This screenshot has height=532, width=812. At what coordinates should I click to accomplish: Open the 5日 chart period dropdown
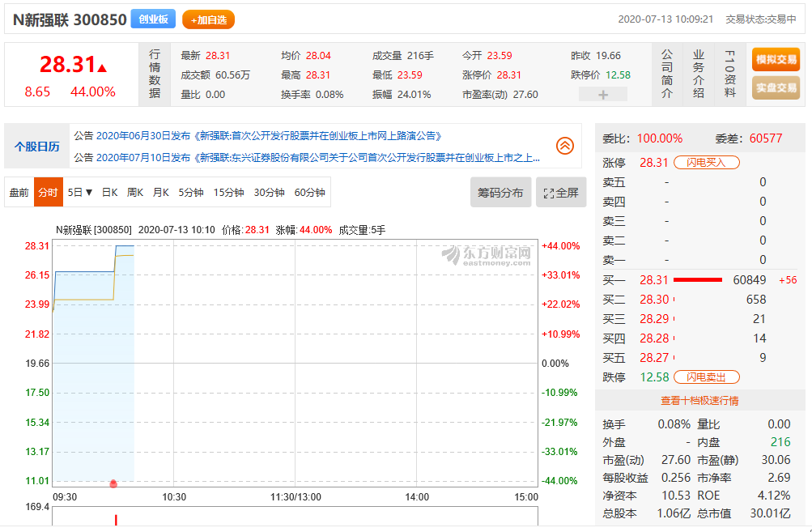tap(80, 192)
